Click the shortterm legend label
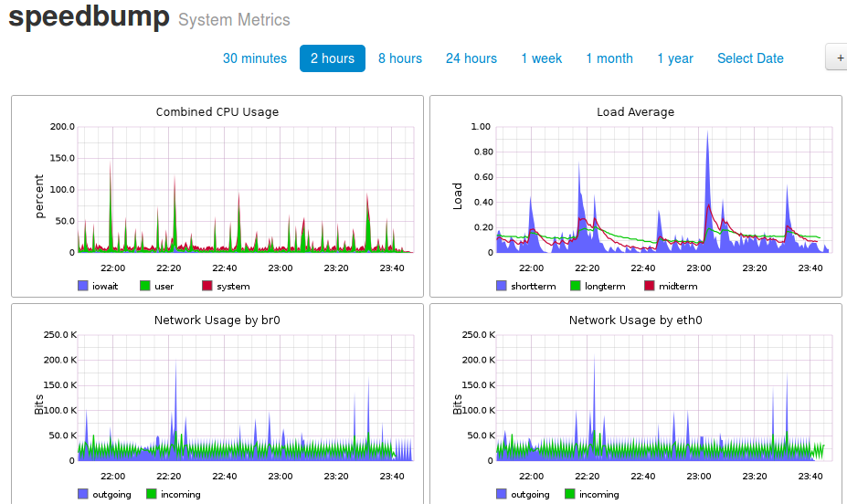 (534, 287)
